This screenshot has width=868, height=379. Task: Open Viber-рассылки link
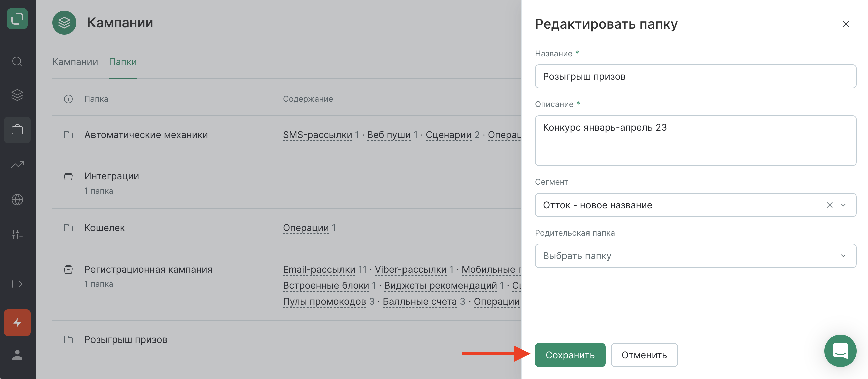pyautogui.click(x=411, y=269)
